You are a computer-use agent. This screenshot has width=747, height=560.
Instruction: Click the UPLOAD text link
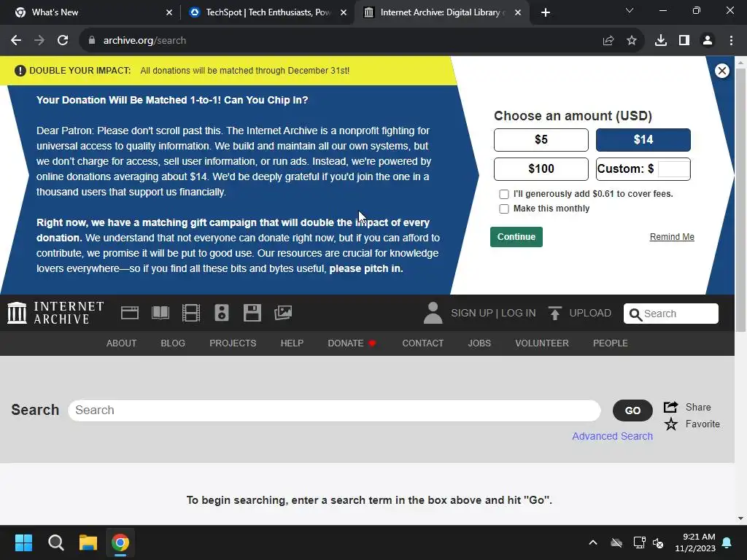click(590, 313)
